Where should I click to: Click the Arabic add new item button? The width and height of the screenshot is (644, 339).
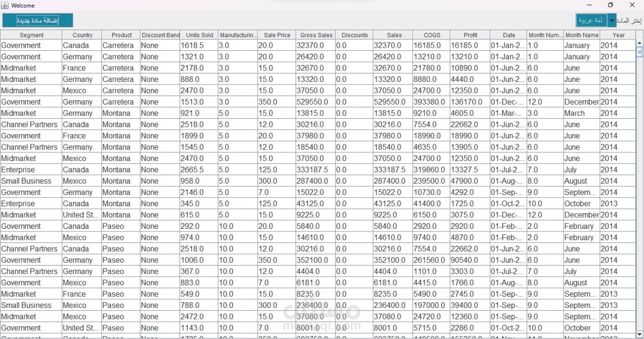click(x=38, y=21)
